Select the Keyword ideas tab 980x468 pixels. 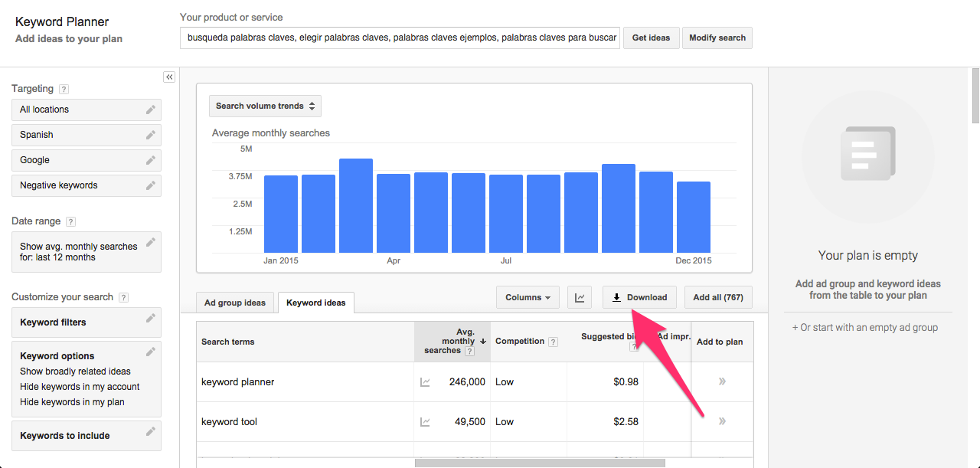pos(315,303)
